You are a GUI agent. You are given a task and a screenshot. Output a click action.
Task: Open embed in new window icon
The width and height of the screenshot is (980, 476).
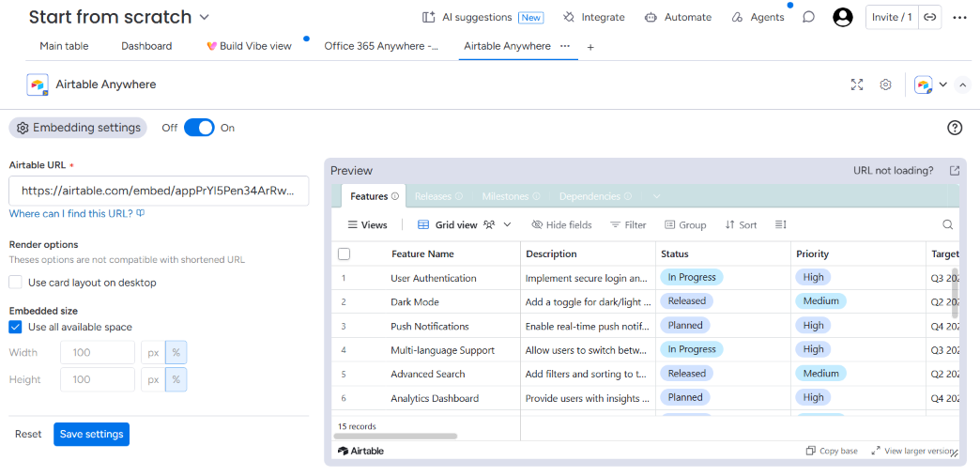[955, 171]
